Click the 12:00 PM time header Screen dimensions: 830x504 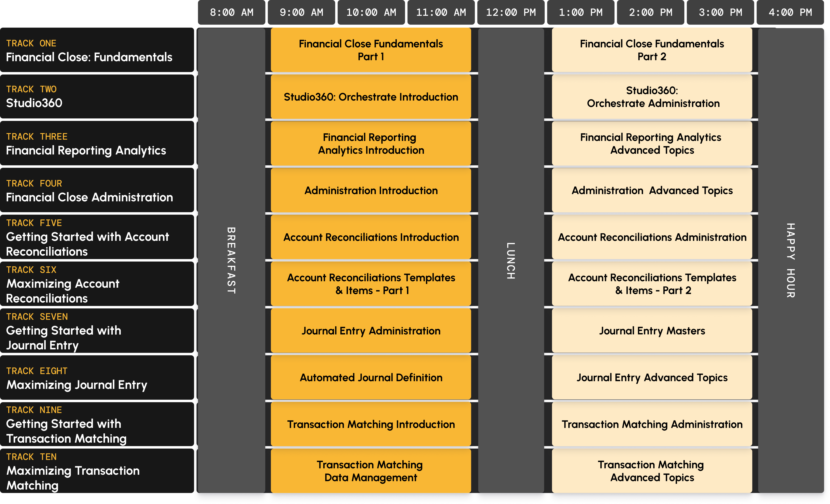click(511, 13)
